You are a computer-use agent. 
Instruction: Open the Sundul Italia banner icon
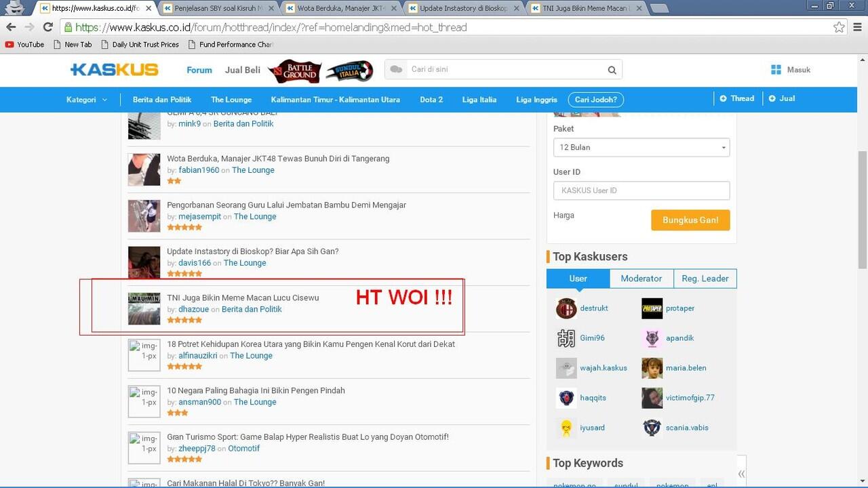coord(349,70)
